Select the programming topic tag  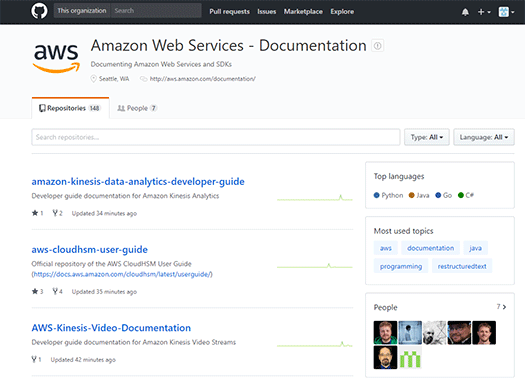pos(401,266)
